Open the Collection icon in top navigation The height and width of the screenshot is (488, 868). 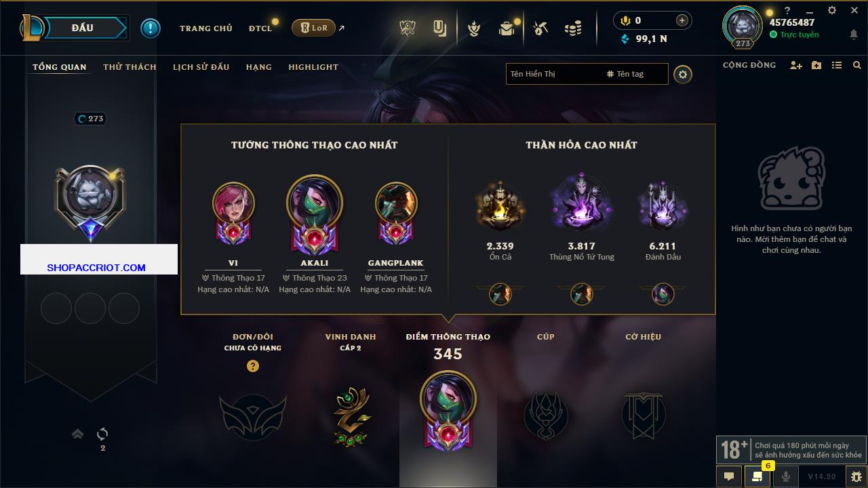[440, 28]
